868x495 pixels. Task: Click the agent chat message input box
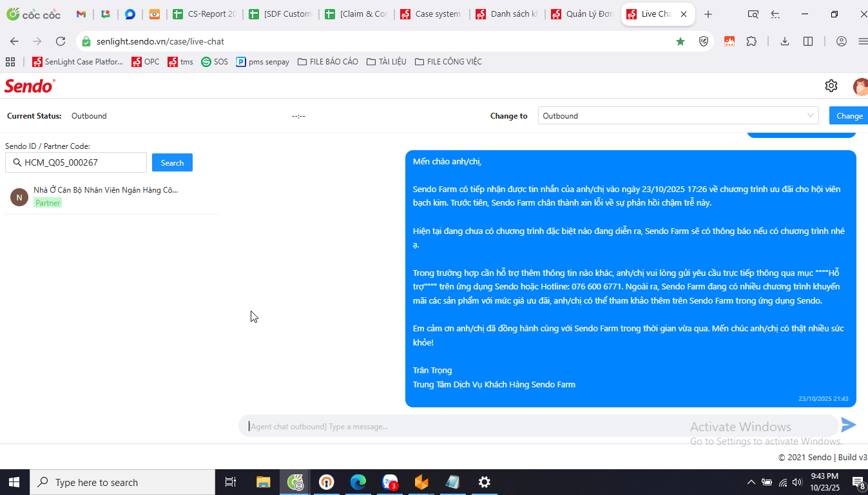538,426
